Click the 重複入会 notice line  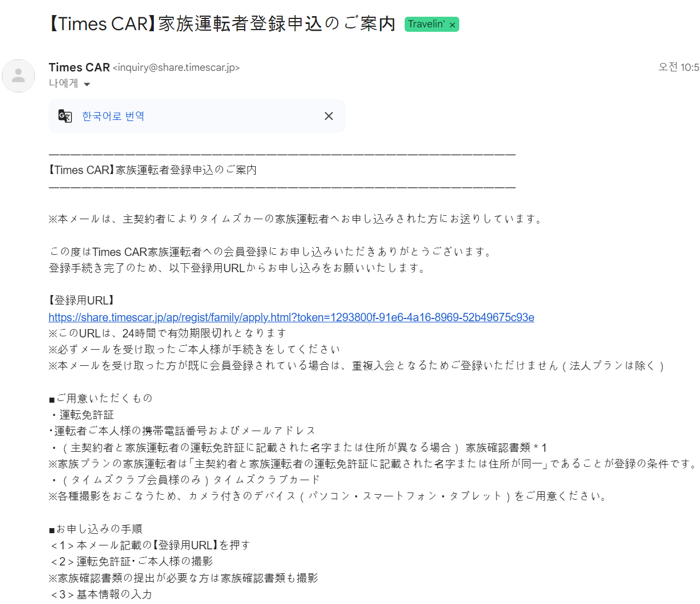point(357,365)
